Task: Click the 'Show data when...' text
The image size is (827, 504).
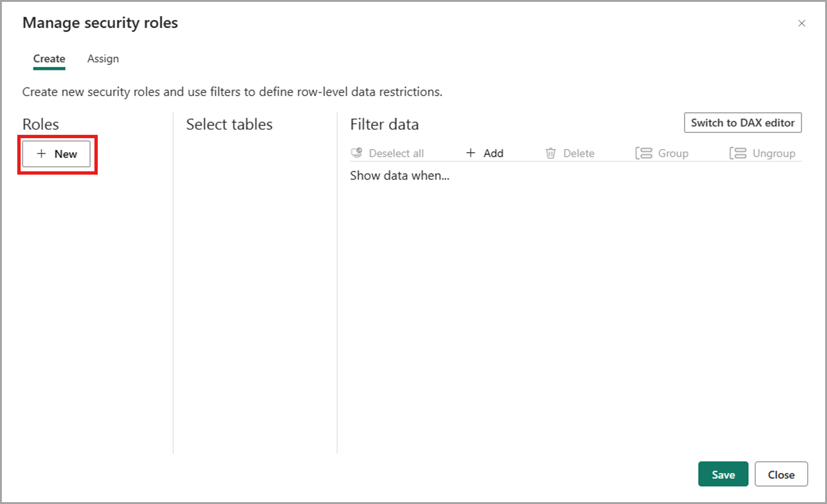Action: click(400, 176)
